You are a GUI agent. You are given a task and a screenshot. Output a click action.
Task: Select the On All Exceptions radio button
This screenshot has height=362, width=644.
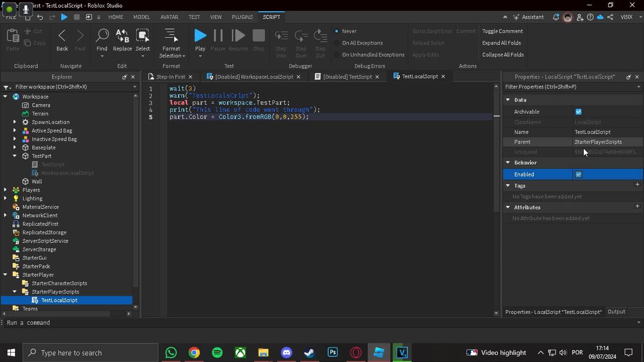[x=336, y=42]
